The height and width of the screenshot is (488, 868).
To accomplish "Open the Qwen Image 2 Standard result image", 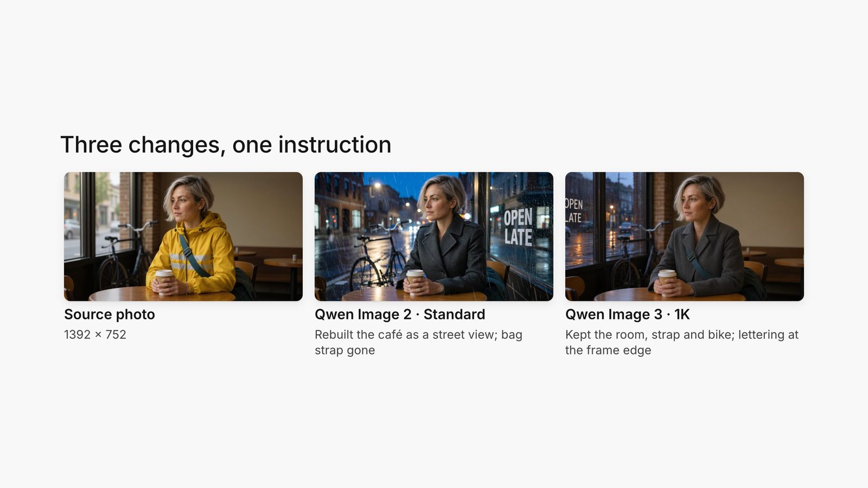I will pyautogui.click(x=434, y=236).
